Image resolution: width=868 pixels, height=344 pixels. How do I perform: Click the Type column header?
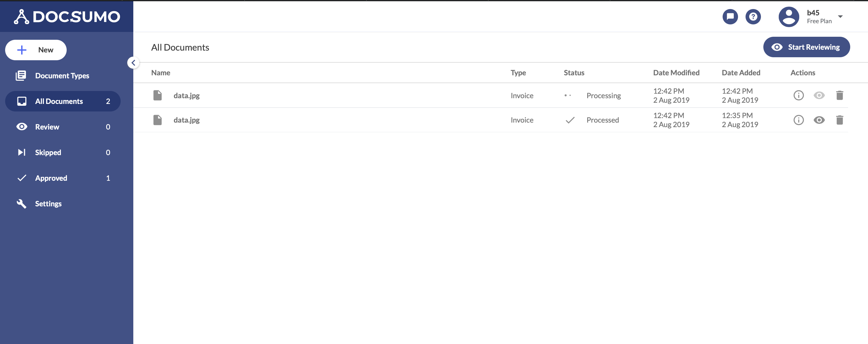pos(518,73)
